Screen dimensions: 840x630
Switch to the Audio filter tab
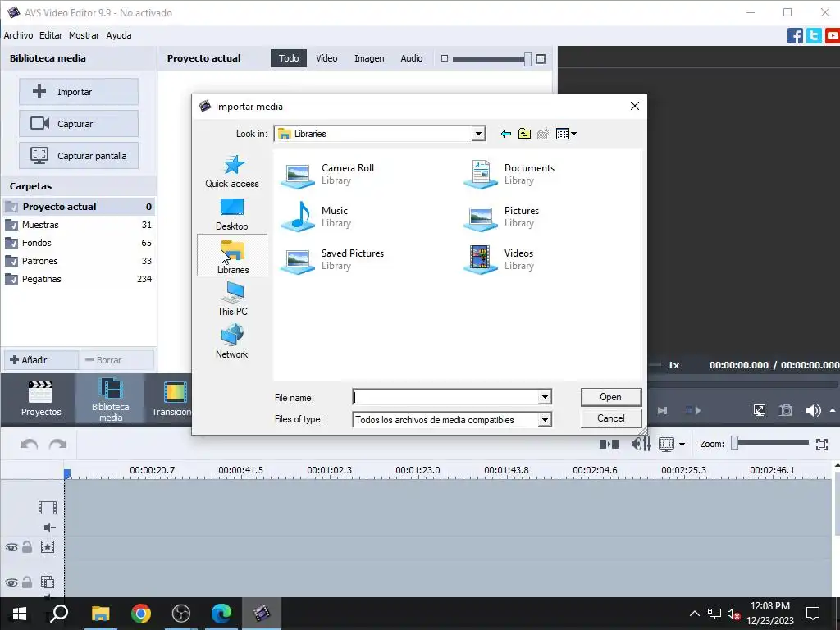(412, 58)
